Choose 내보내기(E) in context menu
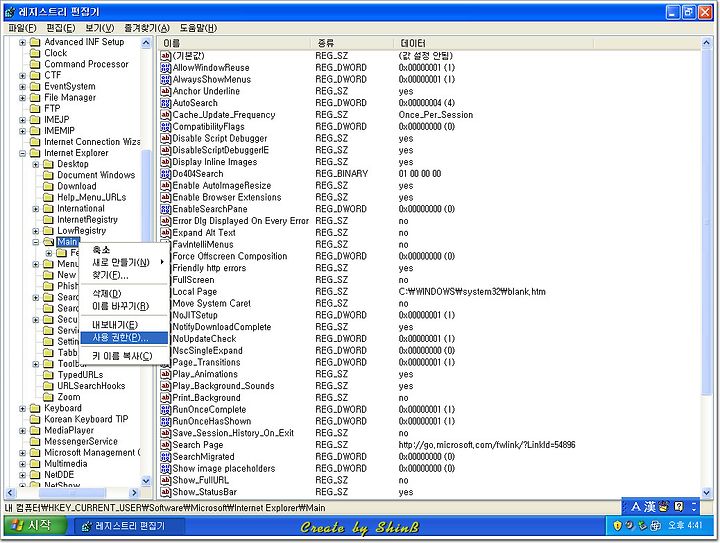 click(124, 325)
